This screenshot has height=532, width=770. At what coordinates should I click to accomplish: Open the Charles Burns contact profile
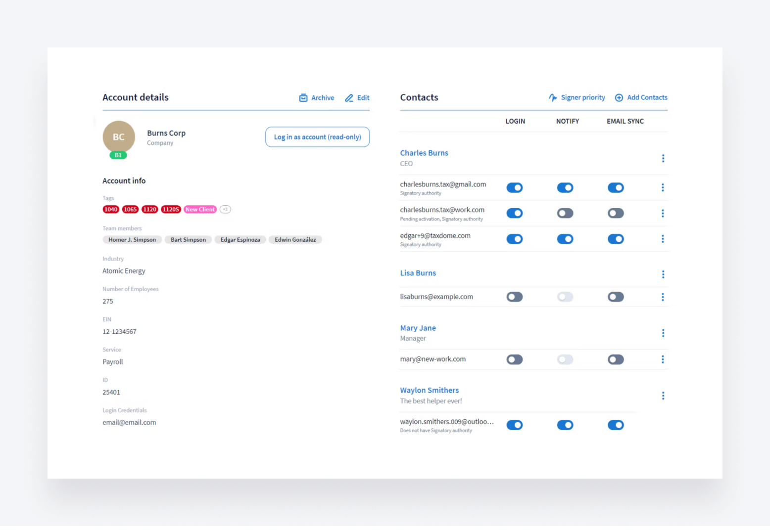[x=424, y=153]
